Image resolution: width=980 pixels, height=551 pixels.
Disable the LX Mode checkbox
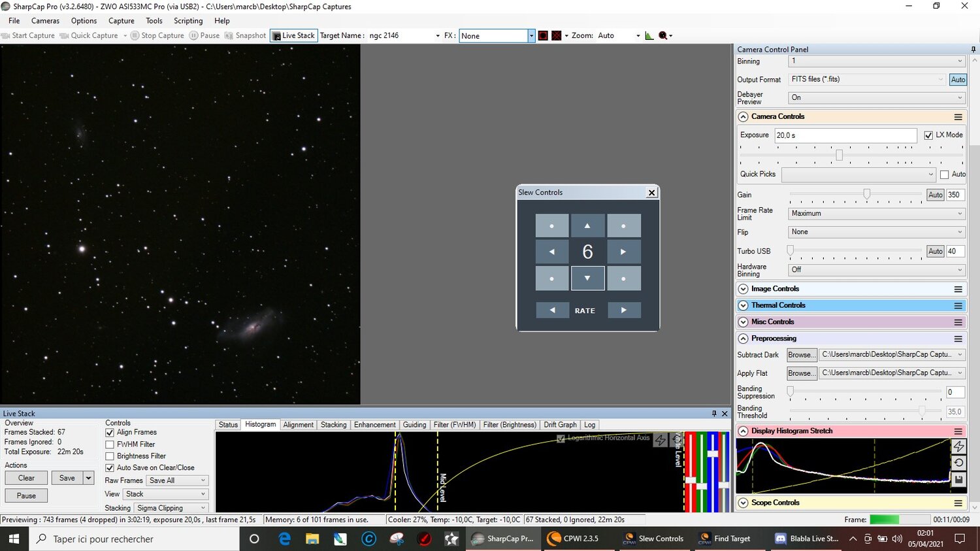[928, 135]
